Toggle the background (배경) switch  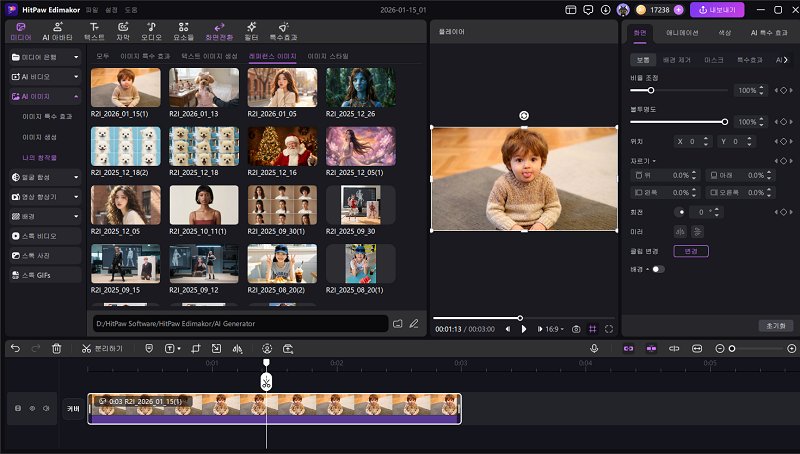click(657, 269)
